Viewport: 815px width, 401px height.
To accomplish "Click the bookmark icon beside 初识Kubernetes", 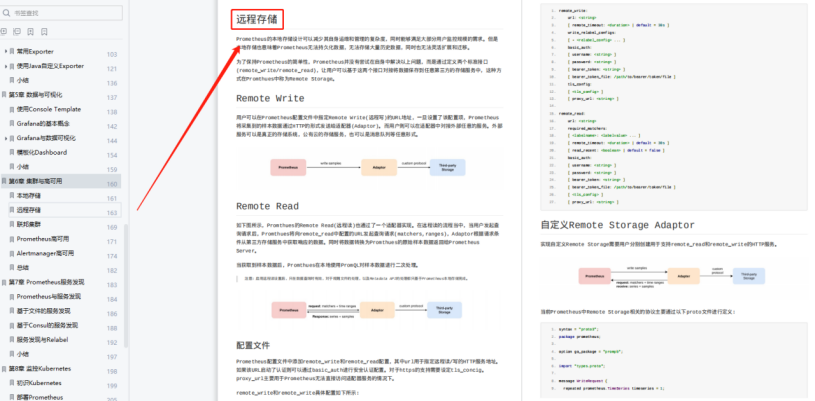I will coord(12,383).
